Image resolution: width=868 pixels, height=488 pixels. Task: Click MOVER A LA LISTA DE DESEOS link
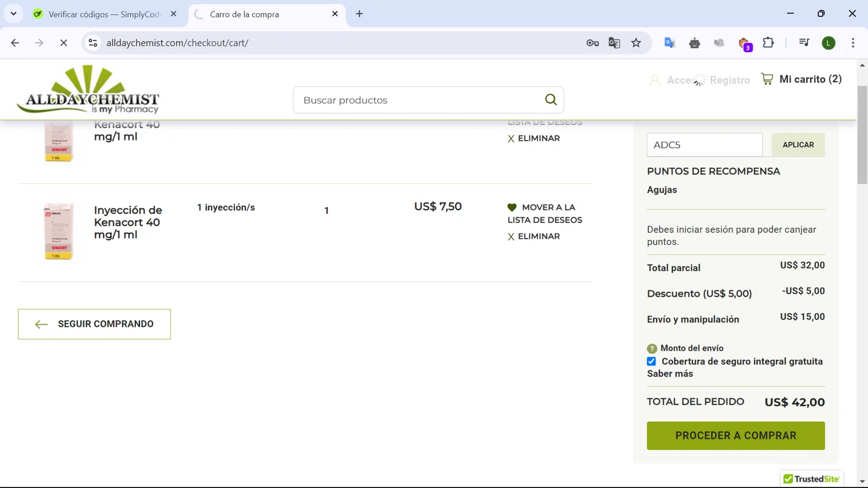545,214
